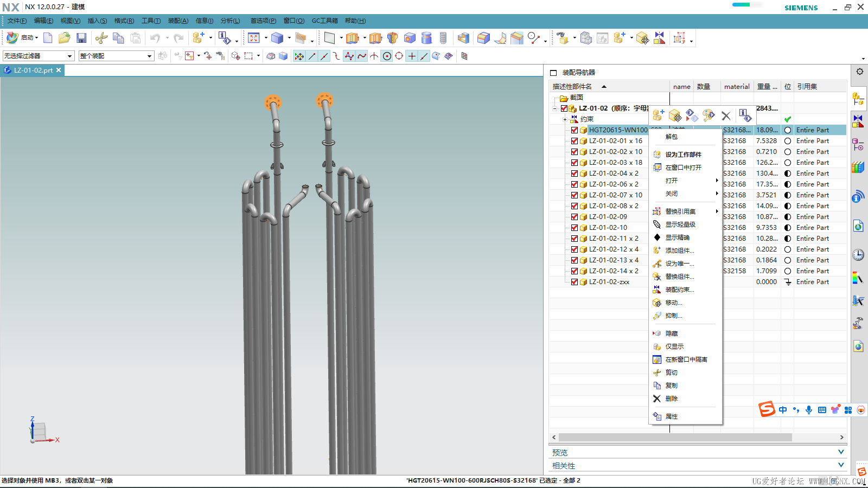Click the Mirror Assembly toolbar icon

(659, 38)
